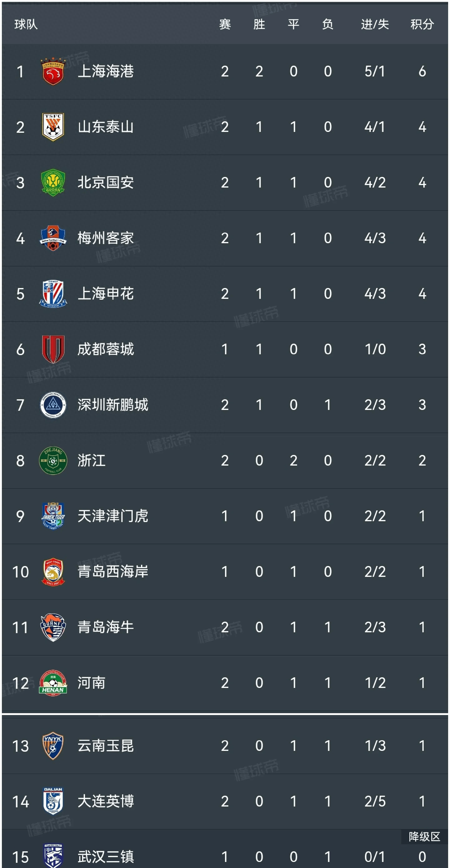Click the Henan (河南) club crest
Screen dimensions: 450x868
(x=53, y=683)
